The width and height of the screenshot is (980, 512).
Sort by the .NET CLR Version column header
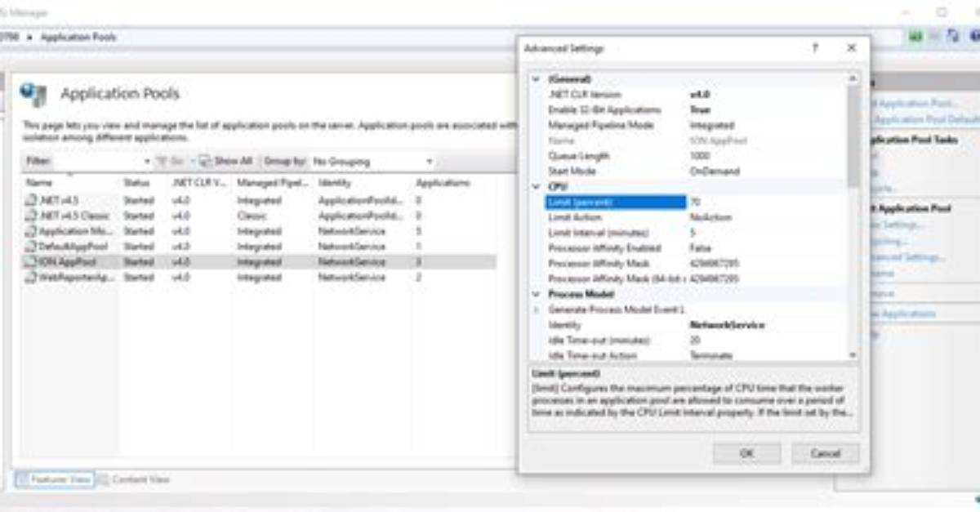(199, 183)
